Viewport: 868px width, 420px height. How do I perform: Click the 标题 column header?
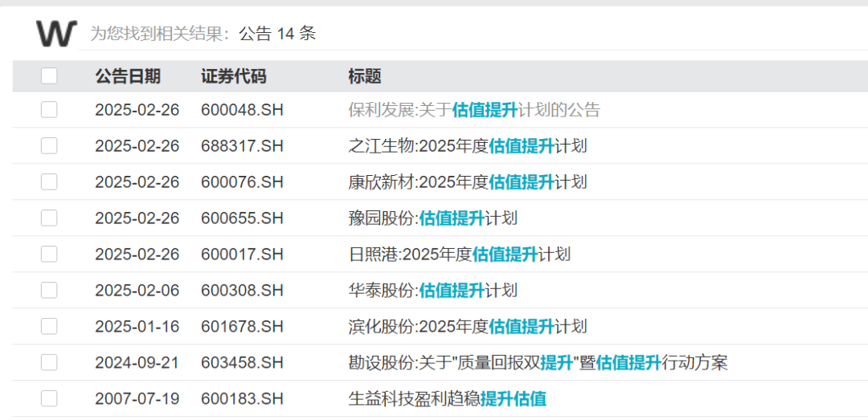[365, 76]
